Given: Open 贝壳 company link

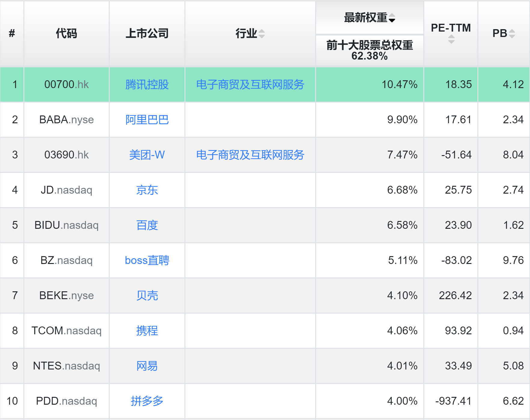Looking at the screenshot, I should tap(147, 296).
